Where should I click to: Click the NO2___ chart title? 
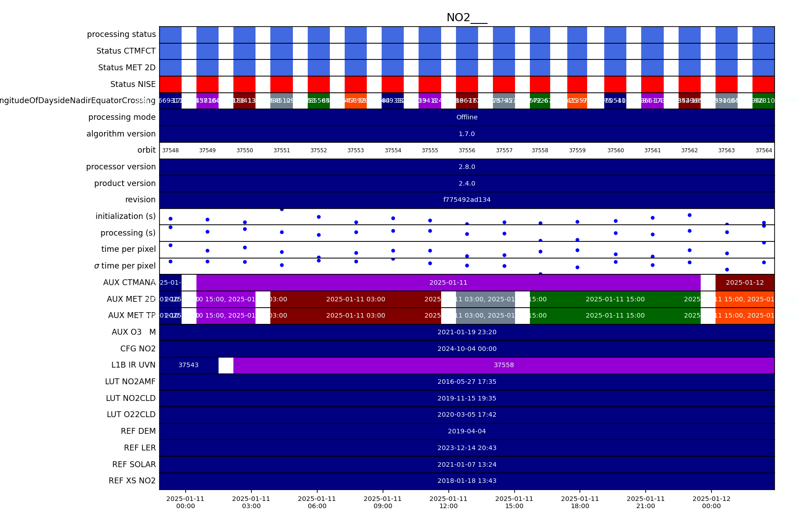point(467,18)
